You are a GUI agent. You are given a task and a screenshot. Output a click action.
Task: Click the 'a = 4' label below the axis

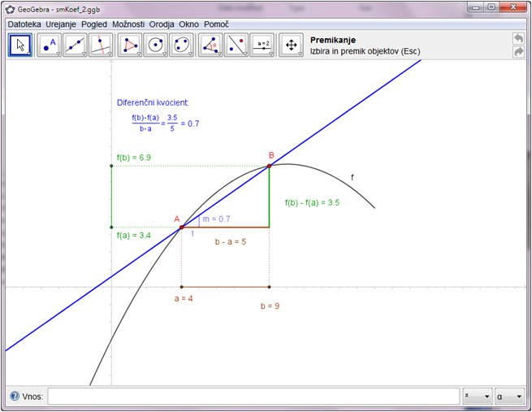(x=184, y=298)
